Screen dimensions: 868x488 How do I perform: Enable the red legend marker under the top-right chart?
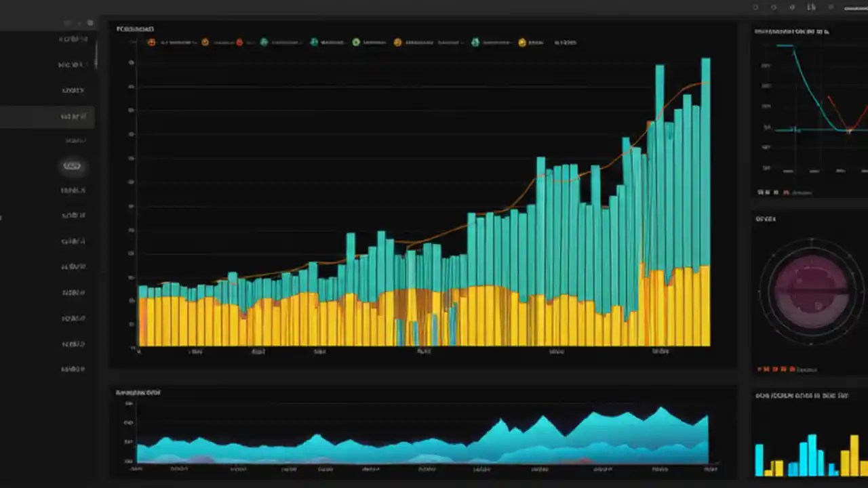coord(787,193)
